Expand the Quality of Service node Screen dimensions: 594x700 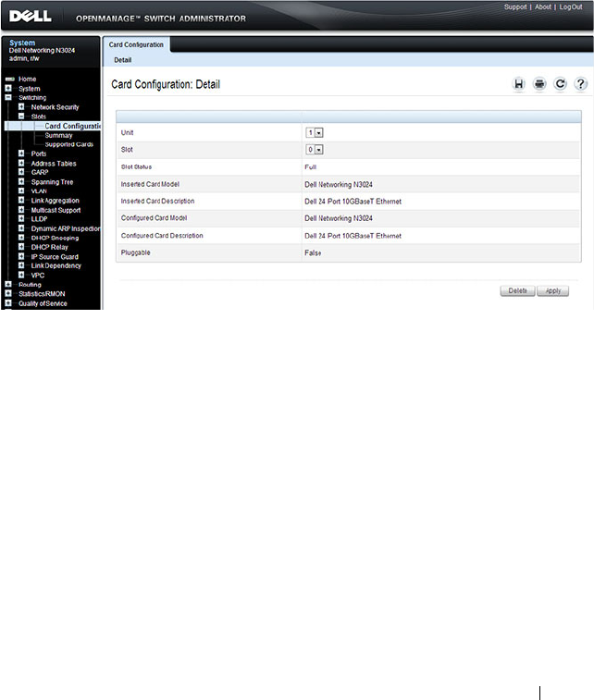pos(8,303)
